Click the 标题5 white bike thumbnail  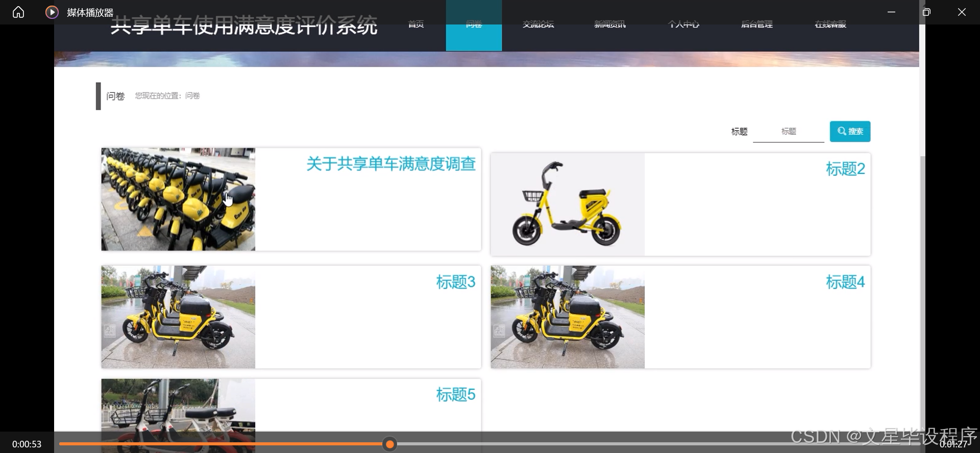(x=178, y=415)
